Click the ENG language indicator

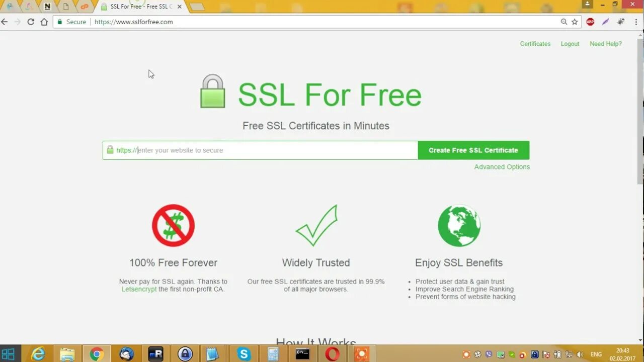click(x=596, y=354)
